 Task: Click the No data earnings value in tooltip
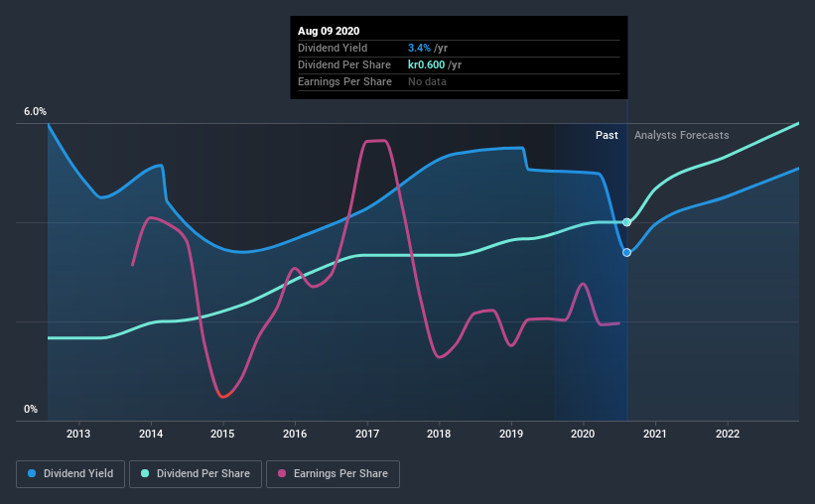(427, 81)
